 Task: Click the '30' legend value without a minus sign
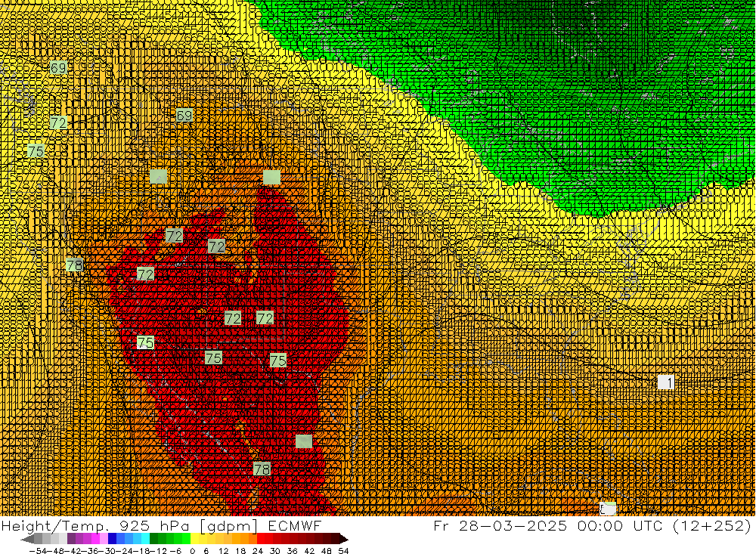275,551
